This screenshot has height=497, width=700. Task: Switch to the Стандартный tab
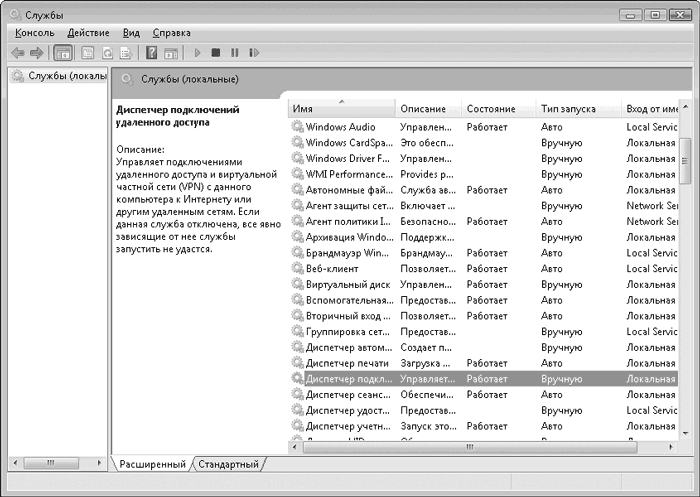[x=227, y=464]
